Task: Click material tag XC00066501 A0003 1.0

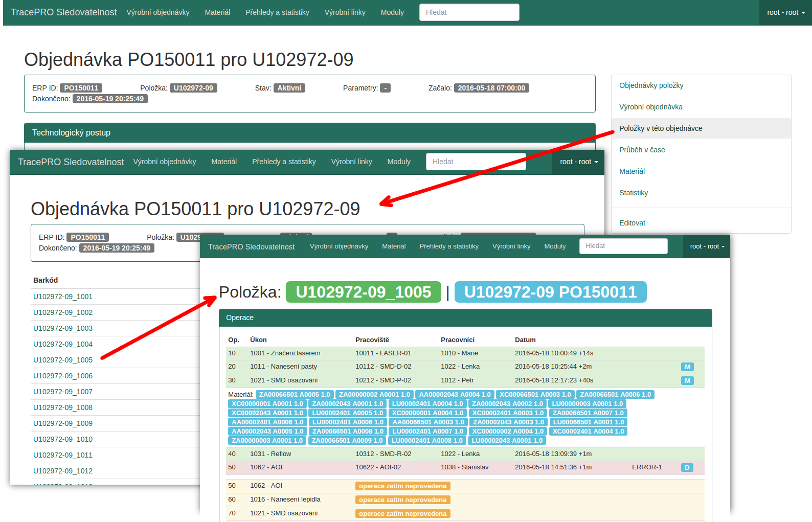Action: coord(535,395)
